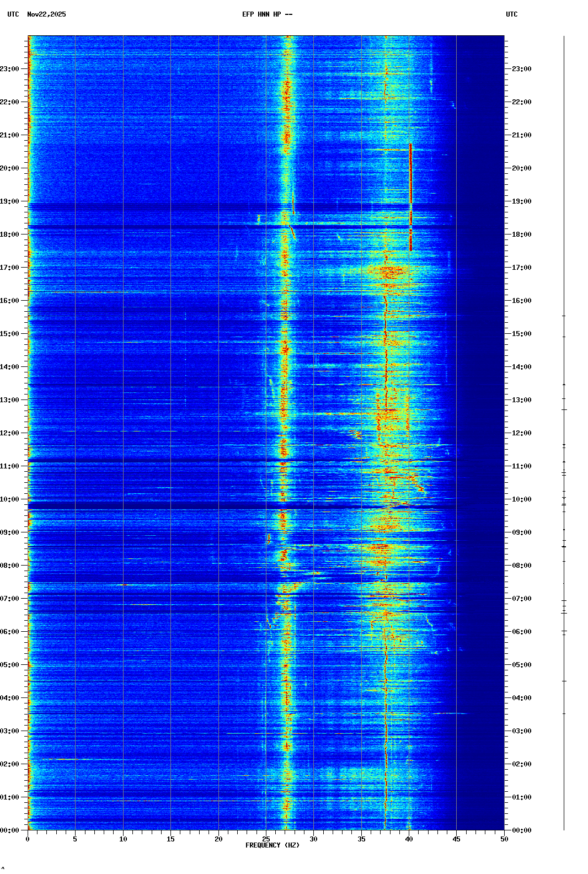Click the UTC label at top left
Screen dimensions: 588x874
[13, 14]
